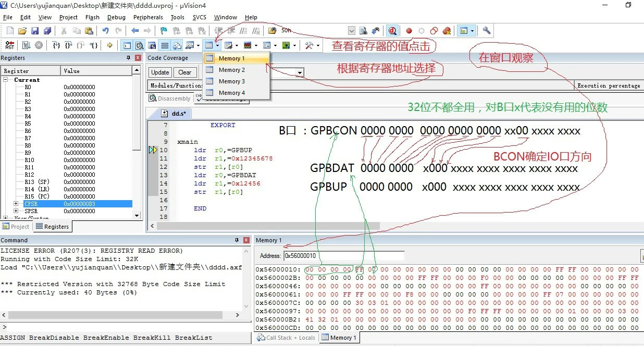Switch to the Registers tab

pos(52,227)
